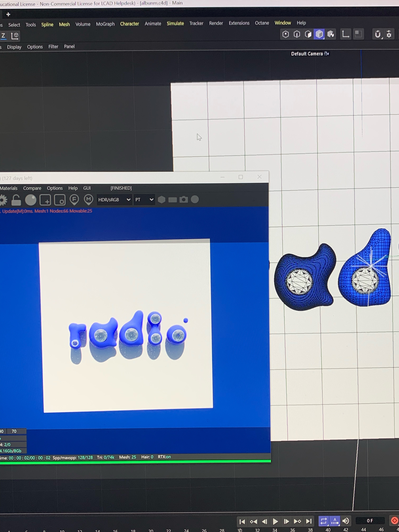Open the MoGraph menu

[105, 24]
